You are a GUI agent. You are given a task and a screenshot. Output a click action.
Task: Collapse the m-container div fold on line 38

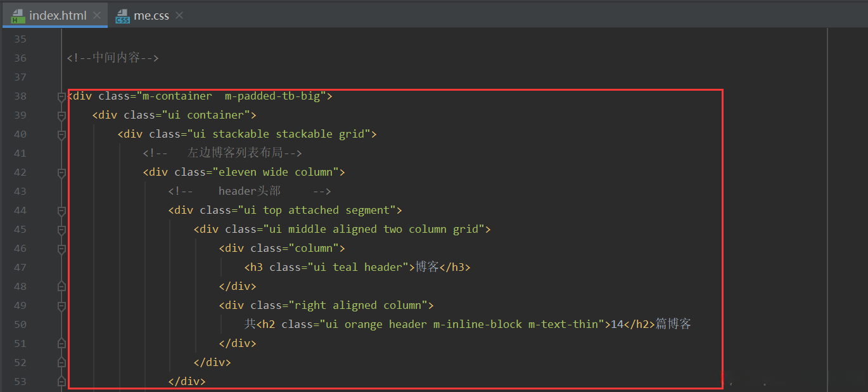[x=61, y=96]
